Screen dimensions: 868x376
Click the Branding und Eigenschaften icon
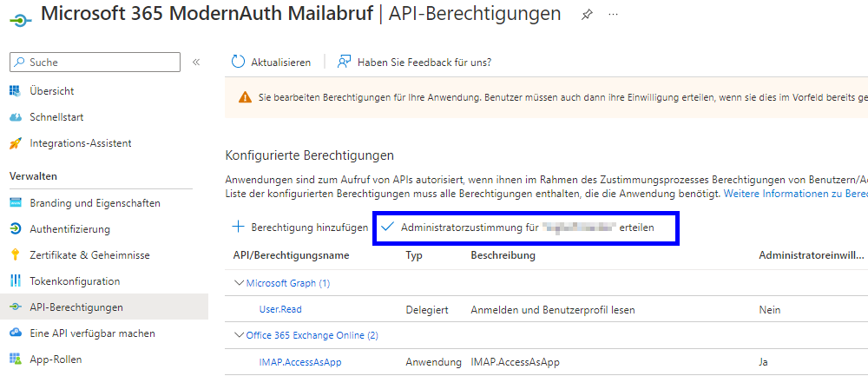tap(16, 202)
